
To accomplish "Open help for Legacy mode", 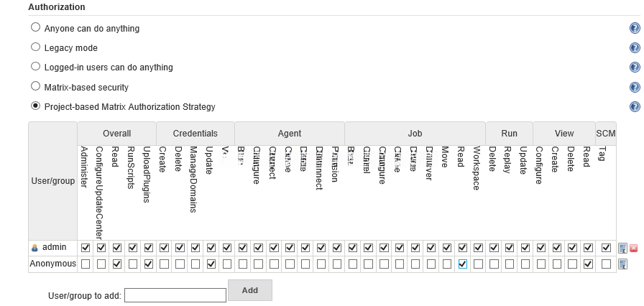I will click(635, 48).
